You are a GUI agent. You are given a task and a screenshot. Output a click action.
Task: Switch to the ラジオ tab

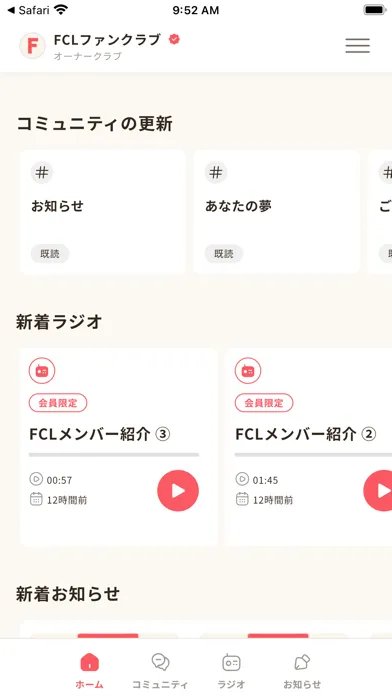[x=231, y=671]
